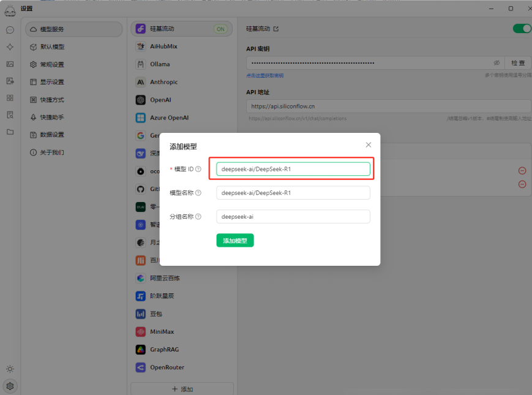Select Anthropic provider
Image resolution: width=532 pixels, height=395 pixels.
point(182,82)
